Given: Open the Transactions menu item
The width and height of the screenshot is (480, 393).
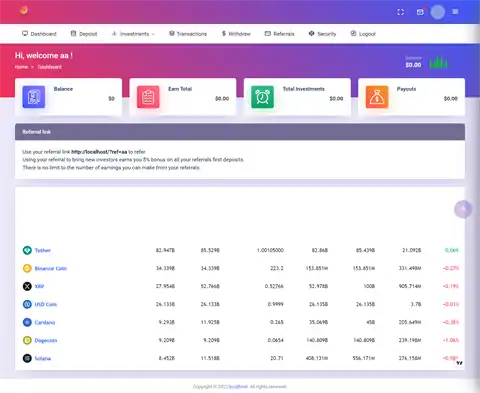Looking at the screenshot, I should [x=188, y=34].
